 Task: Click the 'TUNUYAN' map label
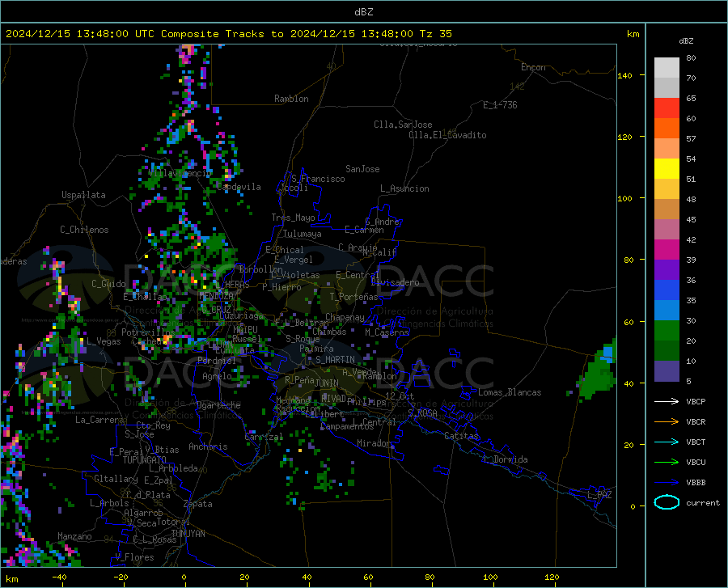coord(188,534)
